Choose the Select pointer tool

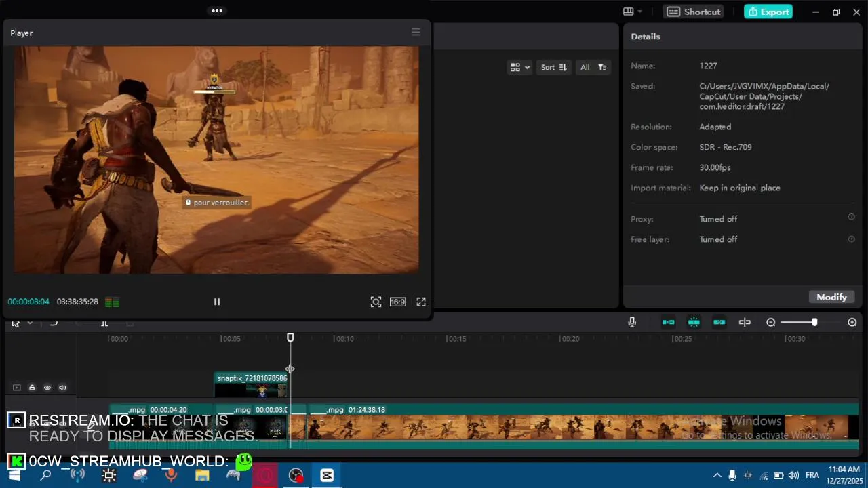coord(16,323)
